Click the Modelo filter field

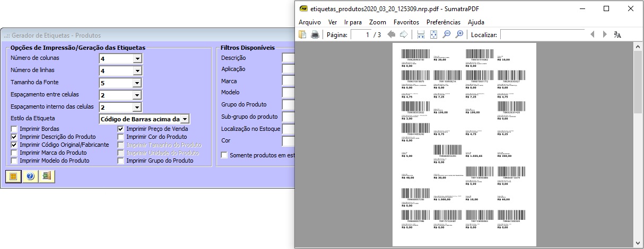288,93
